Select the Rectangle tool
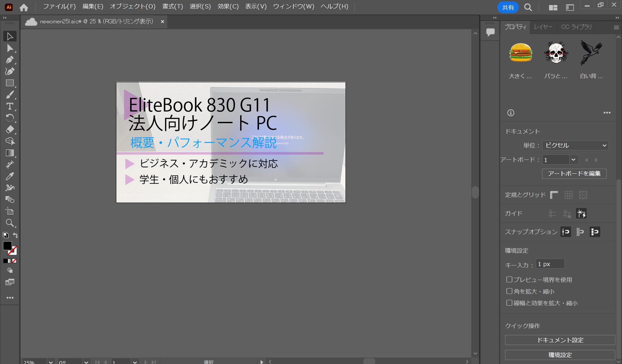 10,83
